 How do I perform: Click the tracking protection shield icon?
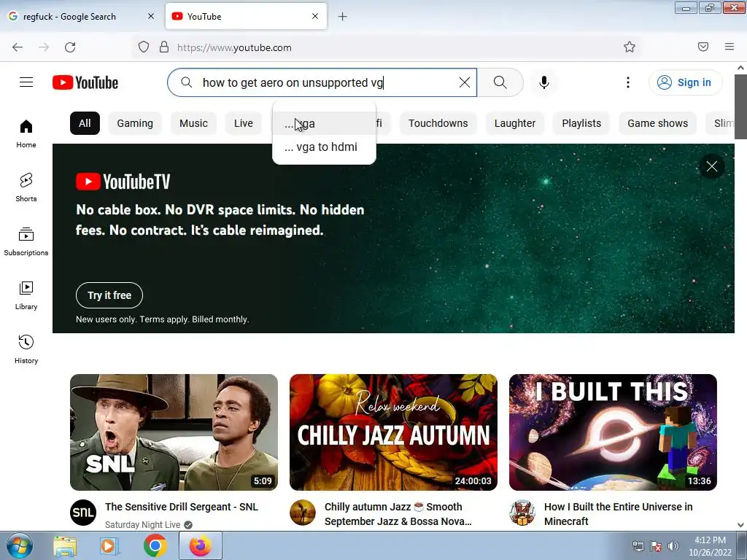pos(144,47)
